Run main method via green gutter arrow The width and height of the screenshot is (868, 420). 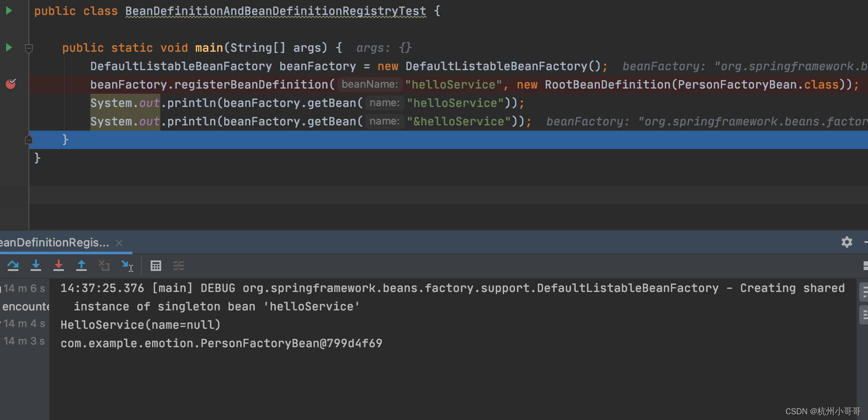click(x=8, y=47)
